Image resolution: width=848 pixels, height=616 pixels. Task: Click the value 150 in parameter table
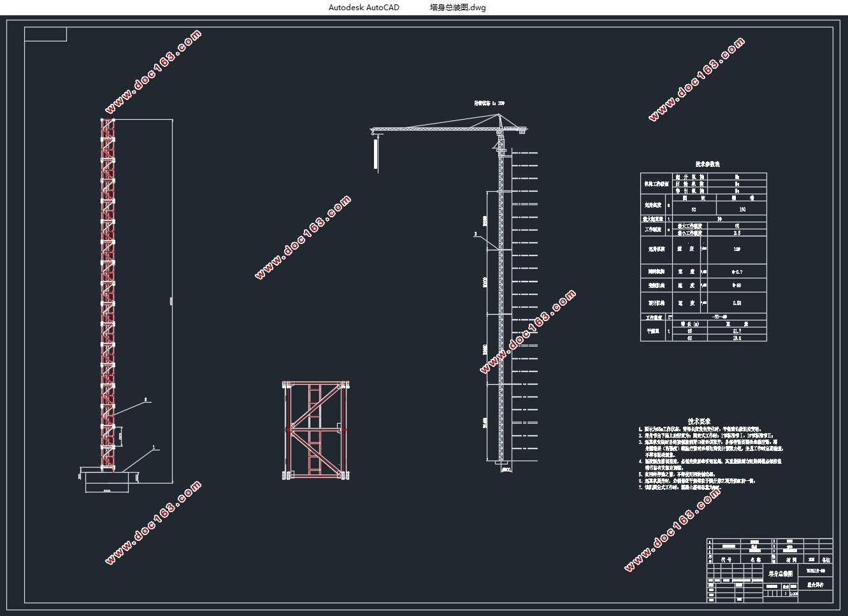[x=742, y=209]
